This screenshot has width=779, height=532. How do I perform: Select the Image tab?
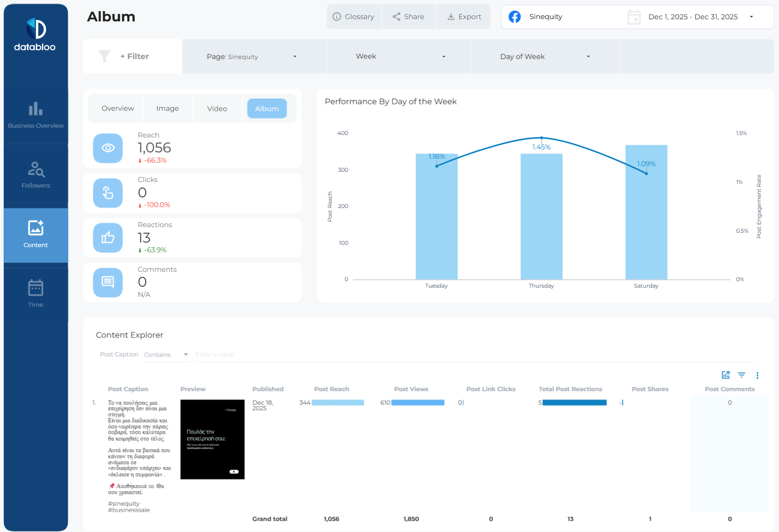[168, 108]
